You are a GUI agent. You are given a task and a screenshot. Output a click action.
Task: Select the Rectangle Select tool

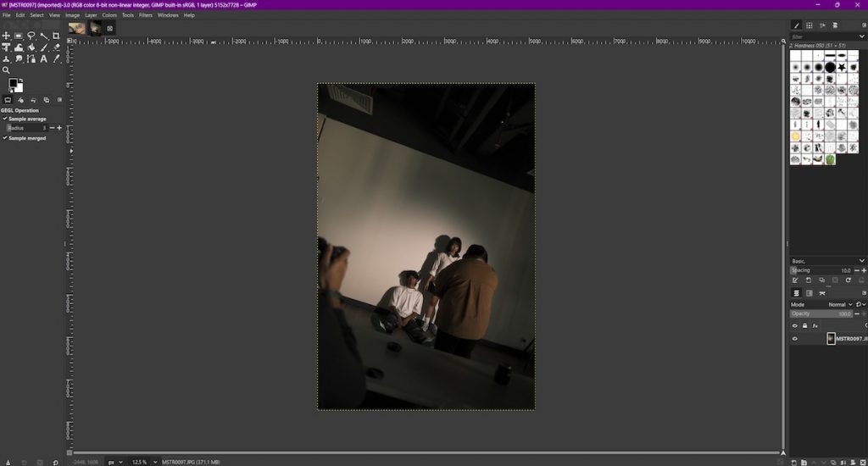[19, 36]
